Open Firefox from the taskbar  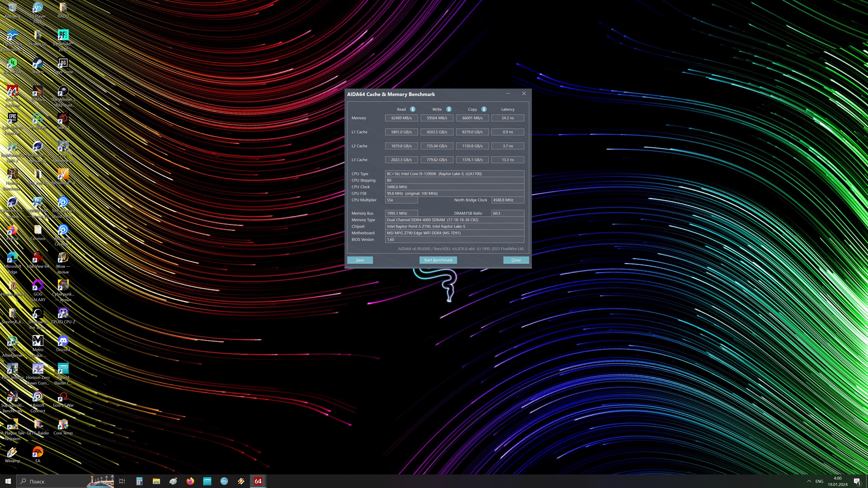(190, 481)
